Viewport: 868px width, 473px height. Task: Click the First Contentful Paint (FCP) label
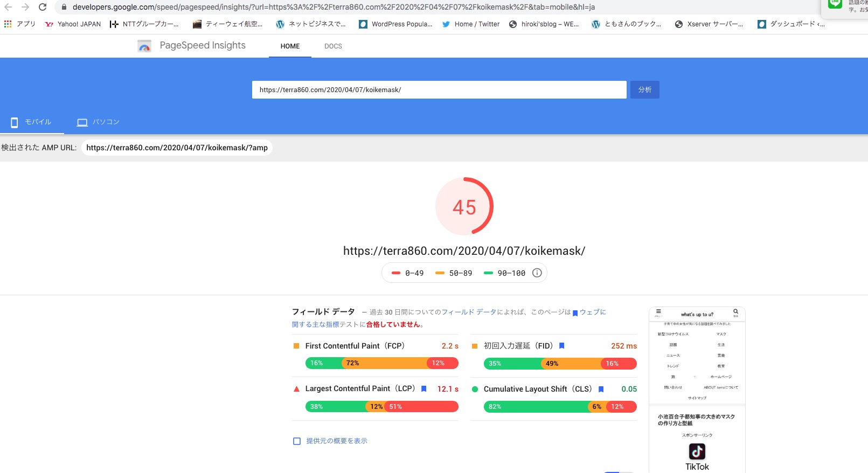pos(355,346)
